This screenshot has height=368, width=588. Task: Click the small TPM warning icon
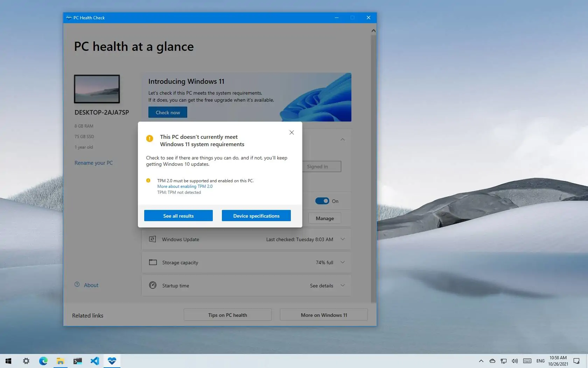pyautogui.click(x=148, y=180)
